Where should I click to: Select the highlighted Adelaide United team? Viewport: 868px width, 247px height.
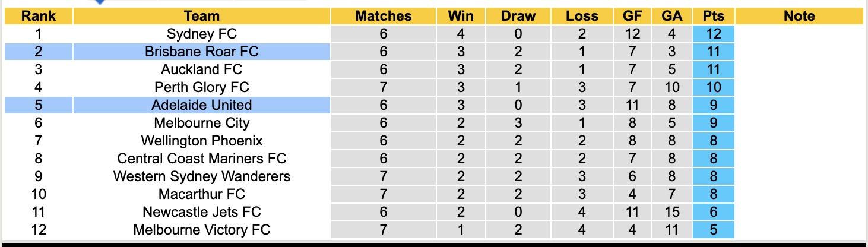coord(202,105)
